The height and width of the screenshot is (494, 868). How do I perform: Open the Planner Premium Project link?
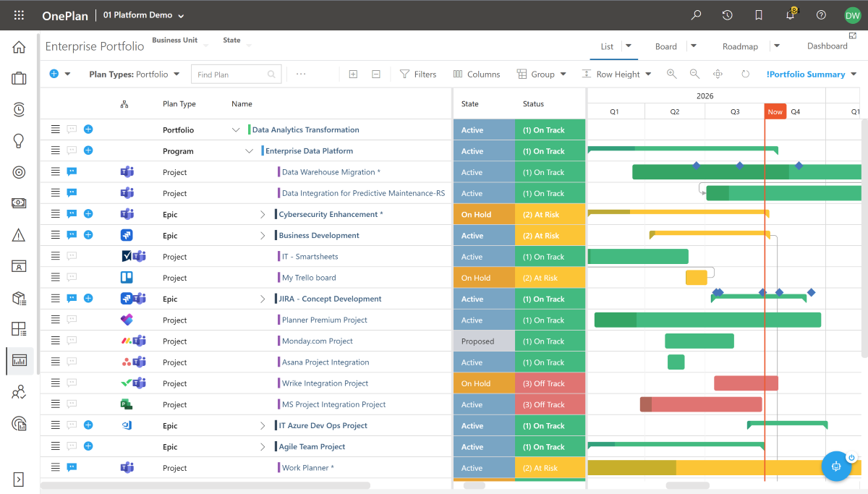pos(325,320)
